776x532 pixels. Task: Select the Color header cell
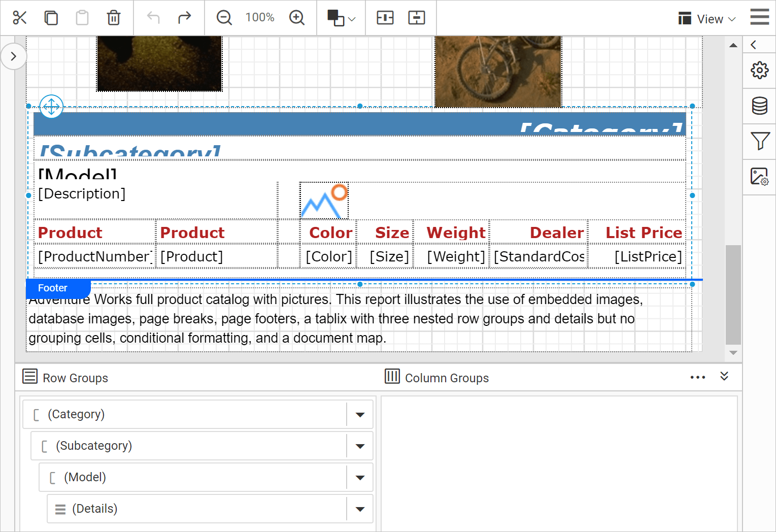(328, 232)
